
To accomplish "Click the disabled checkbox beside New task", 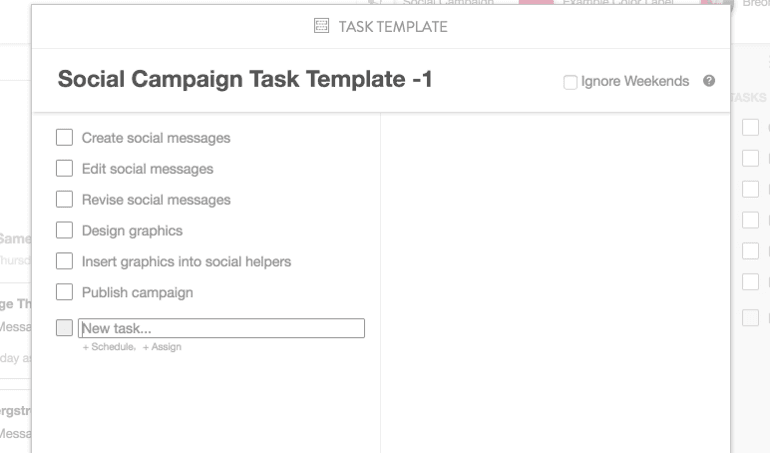I will pos(65,328).
